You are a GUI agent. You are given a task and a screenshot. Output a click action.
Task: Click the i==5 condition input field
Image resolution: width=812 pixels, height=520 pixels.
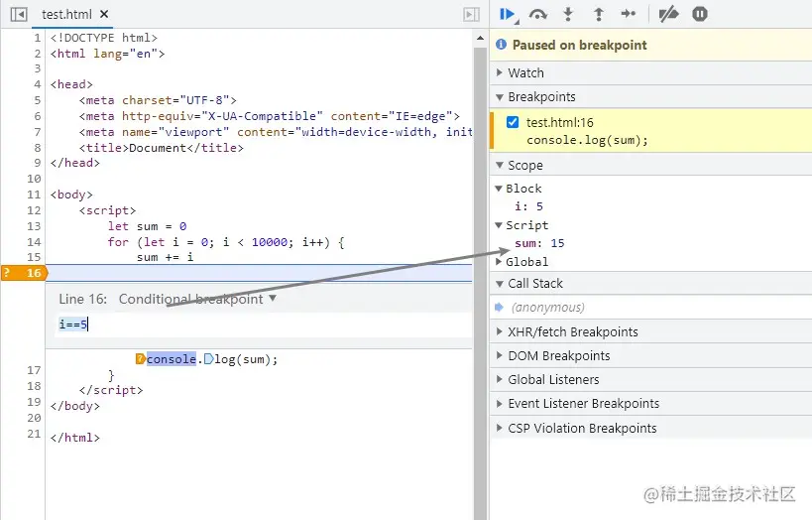(x=263, y=325)
